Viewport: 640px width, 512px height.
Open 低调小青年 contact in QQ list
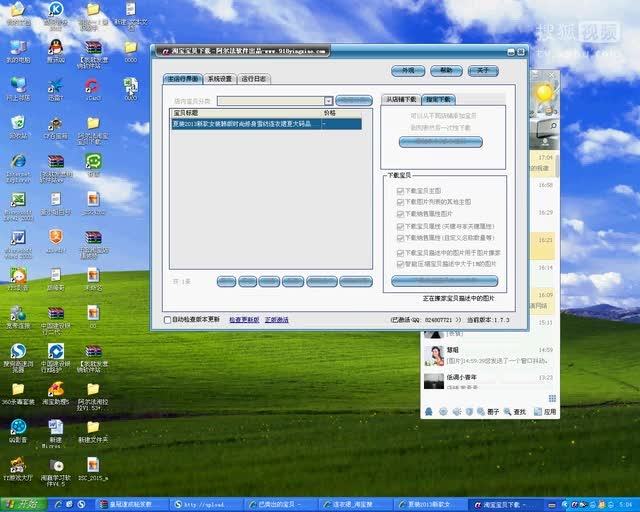[x=490, y=381]
